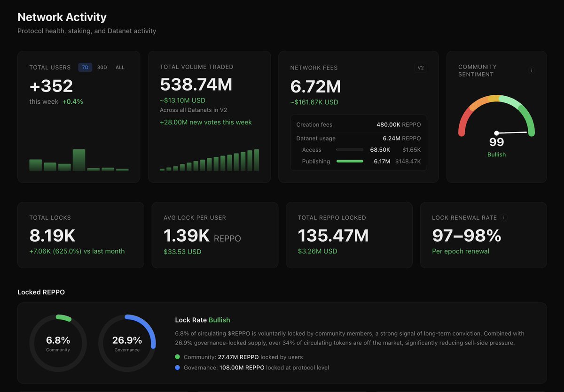
Task: Click the "$148.47K" Publishing USD value
Action: (x=408, y=161)
